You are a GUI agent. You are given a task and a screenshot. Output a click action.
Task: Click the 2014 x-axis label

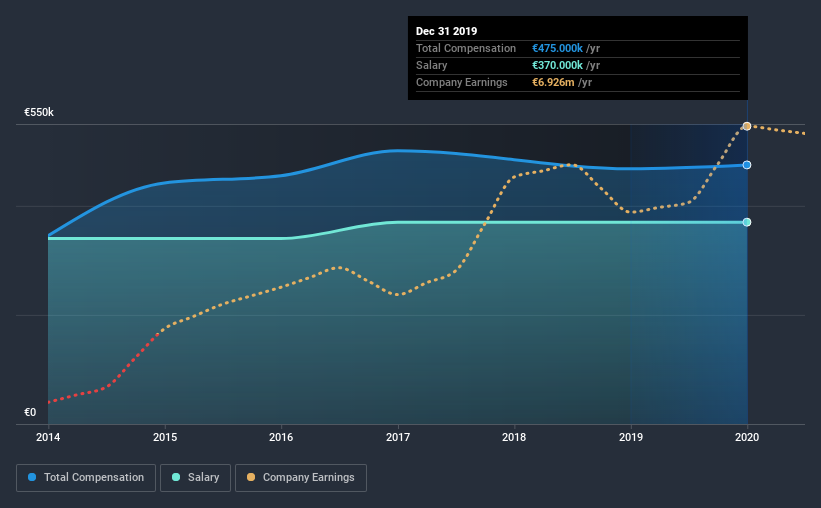48,437
